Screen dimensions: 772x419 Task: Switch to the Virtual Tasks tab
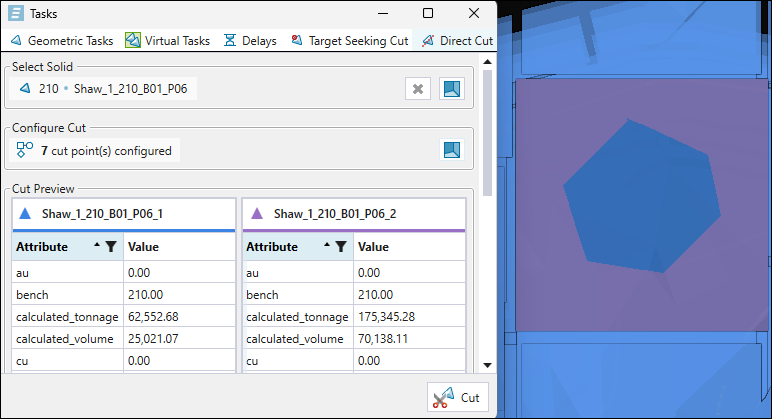[167, 41]
